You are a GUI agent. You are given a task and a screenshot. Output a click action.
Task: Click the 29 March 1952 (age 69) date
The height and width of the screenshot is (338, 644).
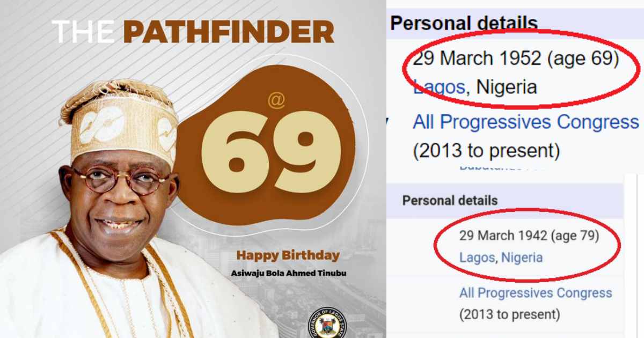516,58
